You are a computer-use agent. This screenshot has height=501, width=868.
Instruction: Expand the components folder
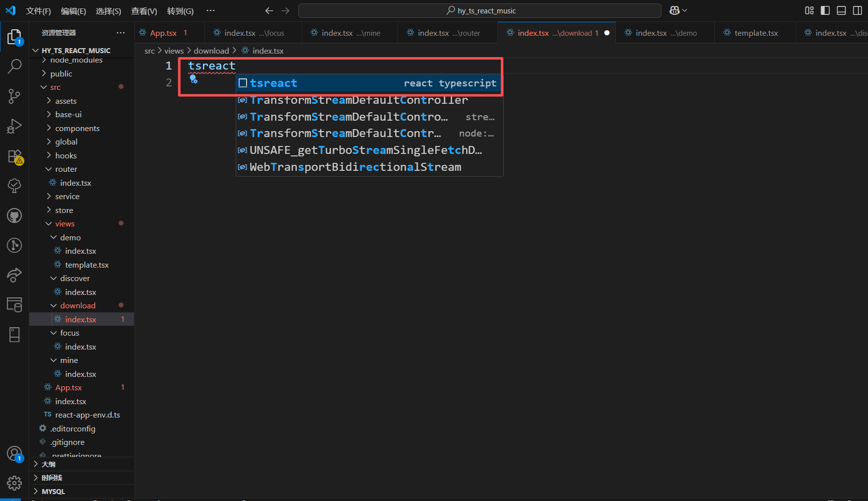click(78, 128)
